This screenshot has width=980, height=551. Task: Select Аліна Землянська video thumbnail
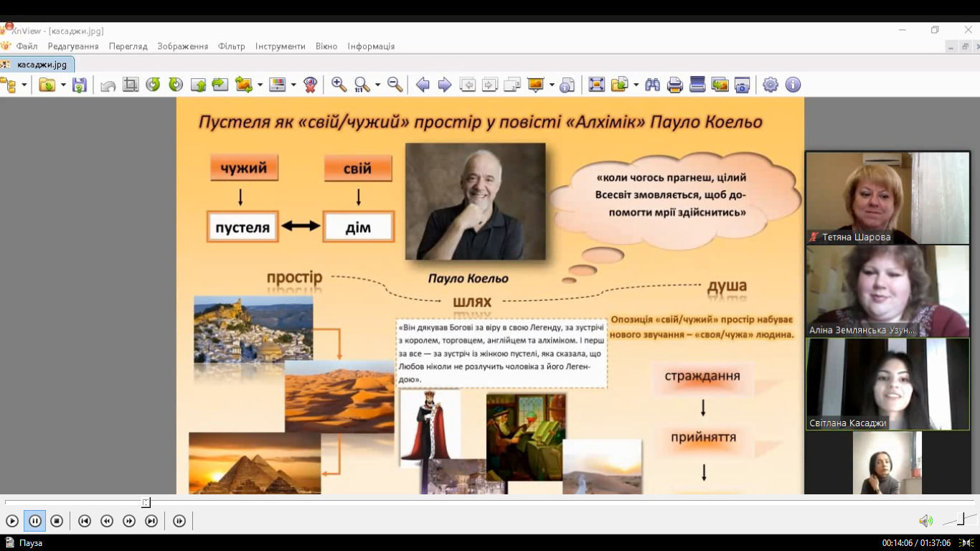(x=887, y=291)
